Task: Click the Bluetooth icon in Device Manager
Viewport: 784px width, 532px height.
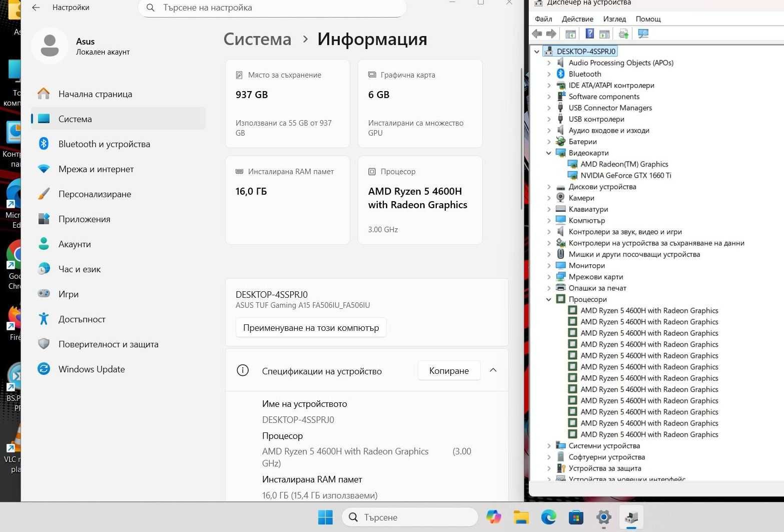Action: 561,74
